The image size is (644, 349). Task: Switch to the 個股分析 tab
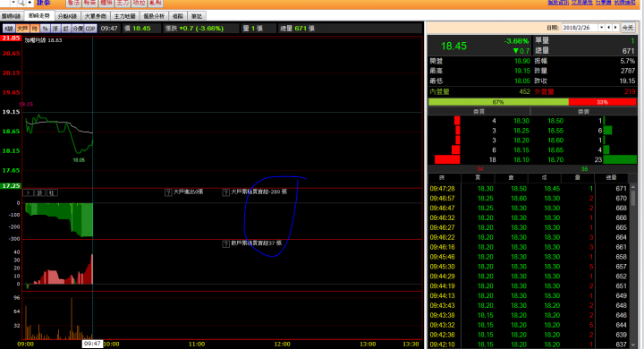coord(154,16)
